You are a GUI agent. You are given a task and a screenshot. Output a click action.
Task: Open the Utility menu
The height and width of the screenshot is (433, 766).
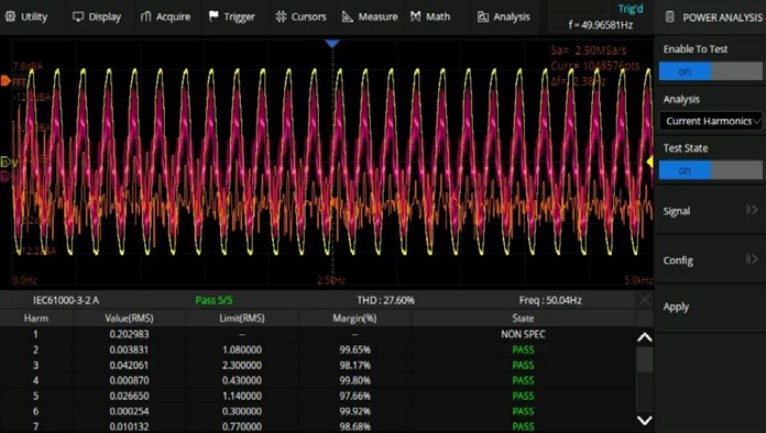click(x=26, y=17)
